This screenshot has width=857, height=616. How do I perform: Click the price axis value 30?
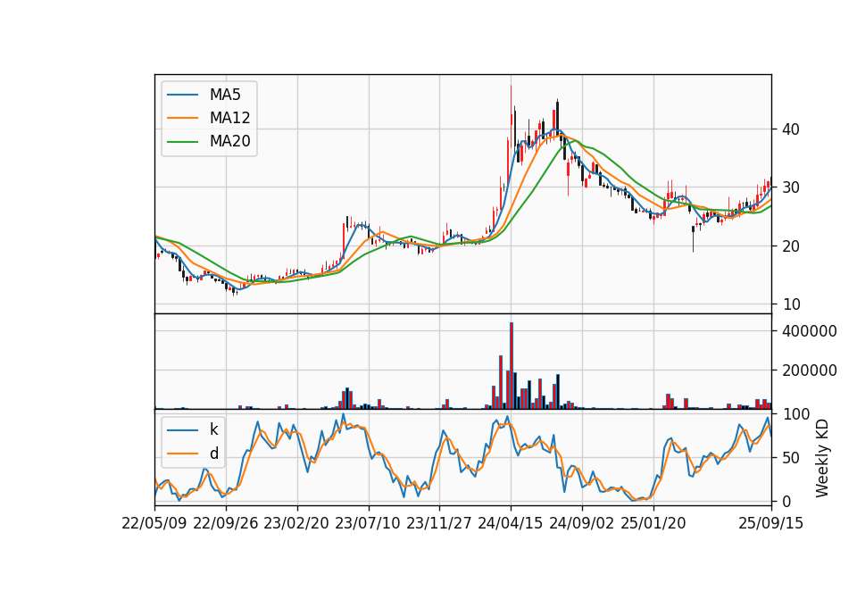click(x=791, y=187)
